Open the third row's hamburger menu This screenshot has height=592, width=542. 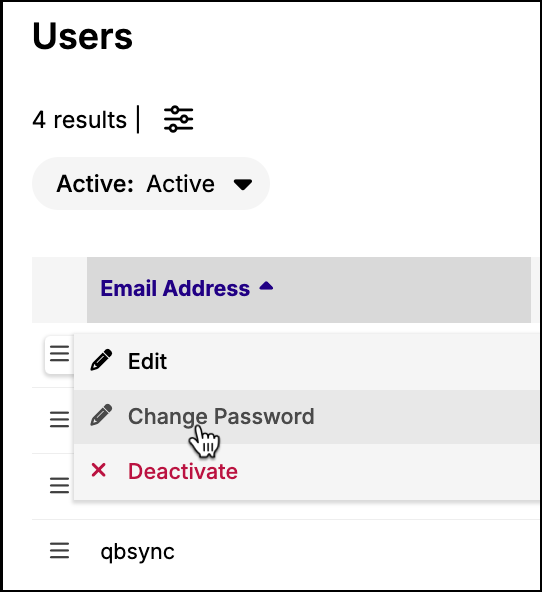[x=60, y=486]
